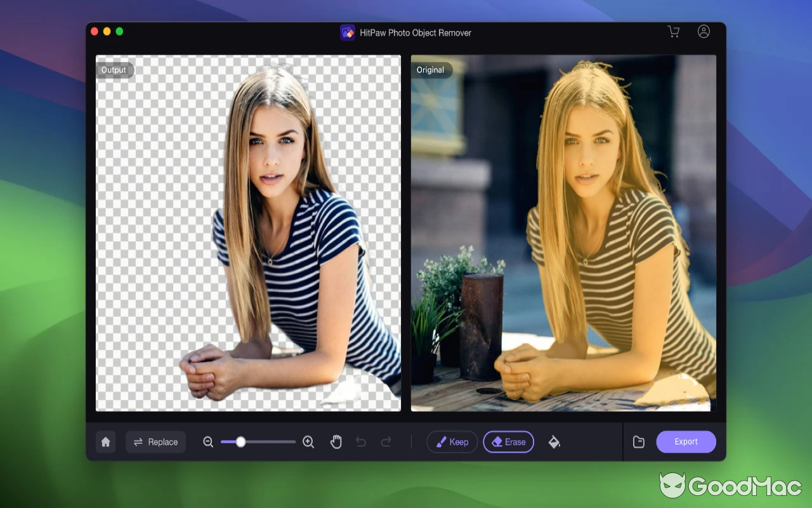This screenshot has height=508, width=812.
Task: Export the edited photo
Action: [686, 441]
